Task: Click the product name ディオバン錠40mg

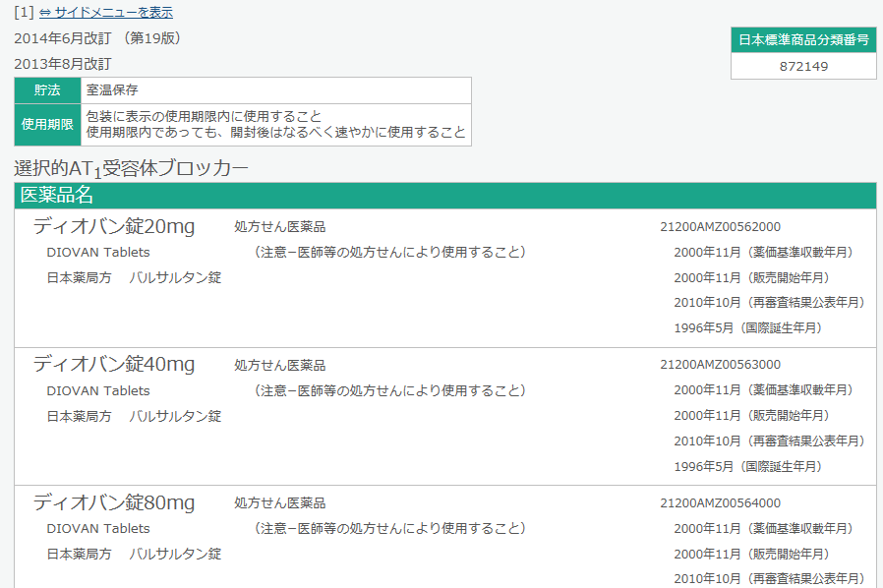Action: point(114,364)
